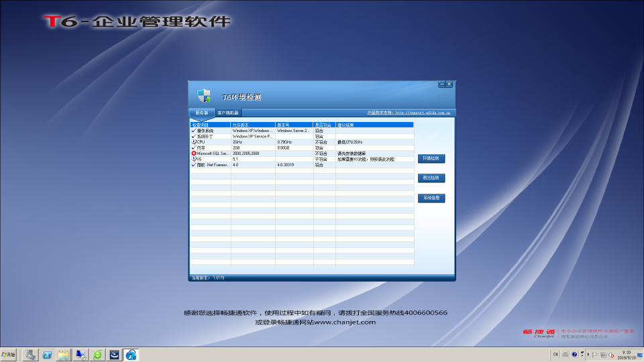
Task: Open the support.ufida.com.cn technical support link
Action: click(409, 113)
